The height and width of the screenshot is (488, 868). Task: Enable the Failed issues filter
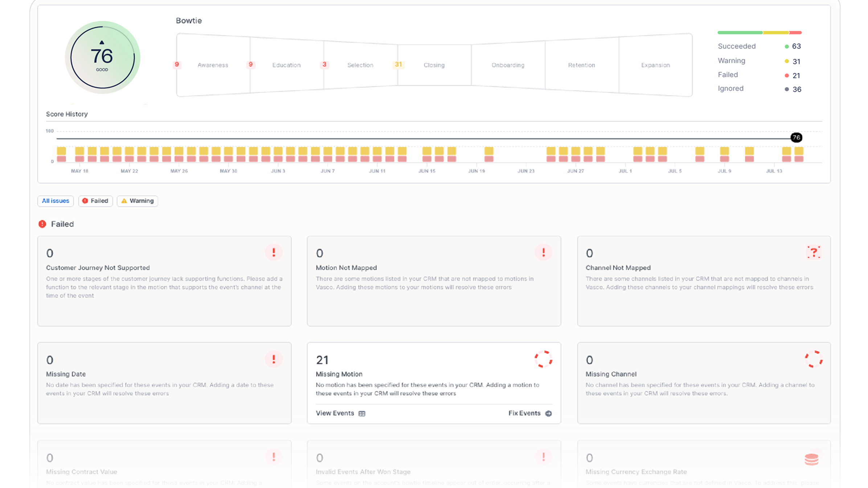pos(95,201)
